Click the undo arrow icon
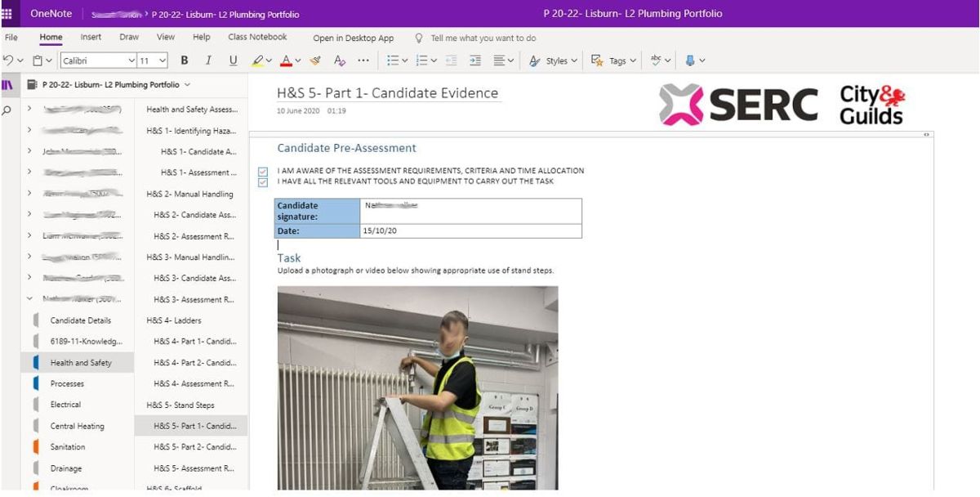This screenshot has width=980, height=497. 8,60
